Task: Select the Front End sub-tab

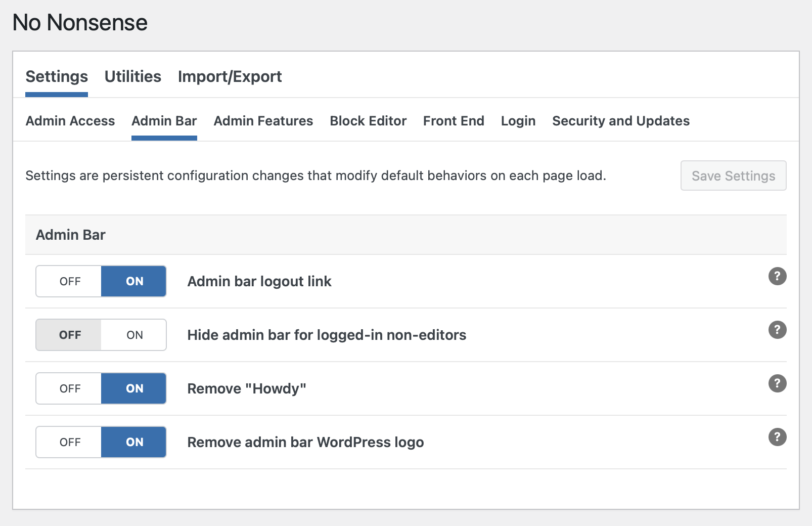Action: (x=454, y=121)
